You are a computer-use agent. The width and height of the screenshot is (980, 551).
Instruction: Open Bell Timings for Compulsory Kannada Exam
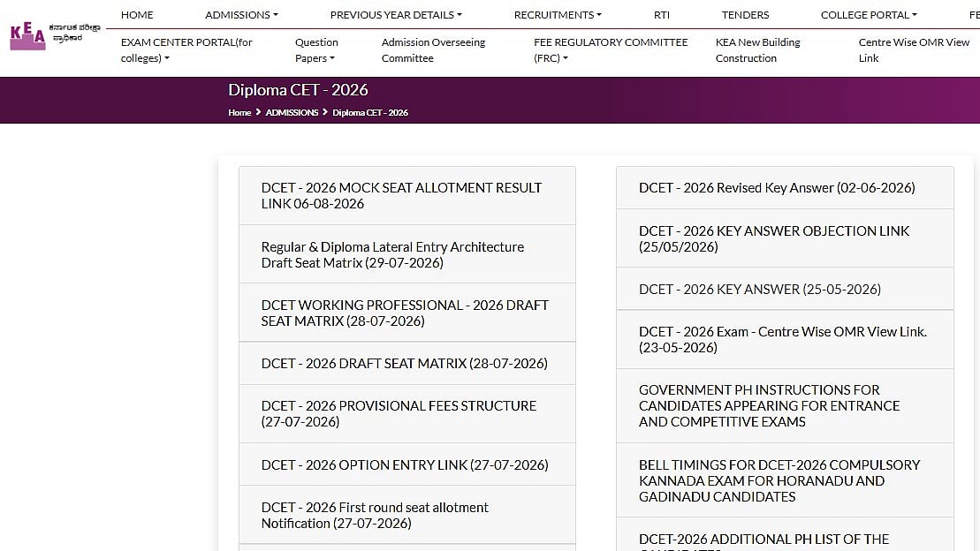coord(785,480)
